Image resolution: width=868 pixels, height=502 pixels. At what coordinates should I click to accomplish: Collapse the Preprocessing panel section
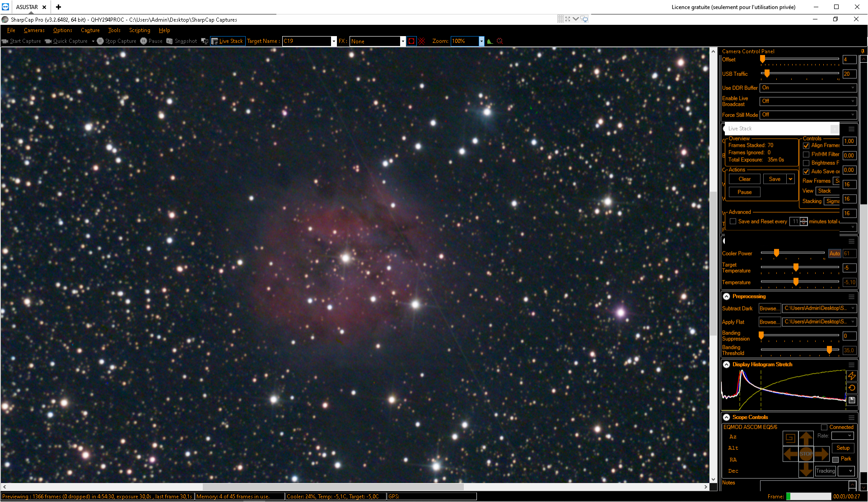click(x=727, y=297)
